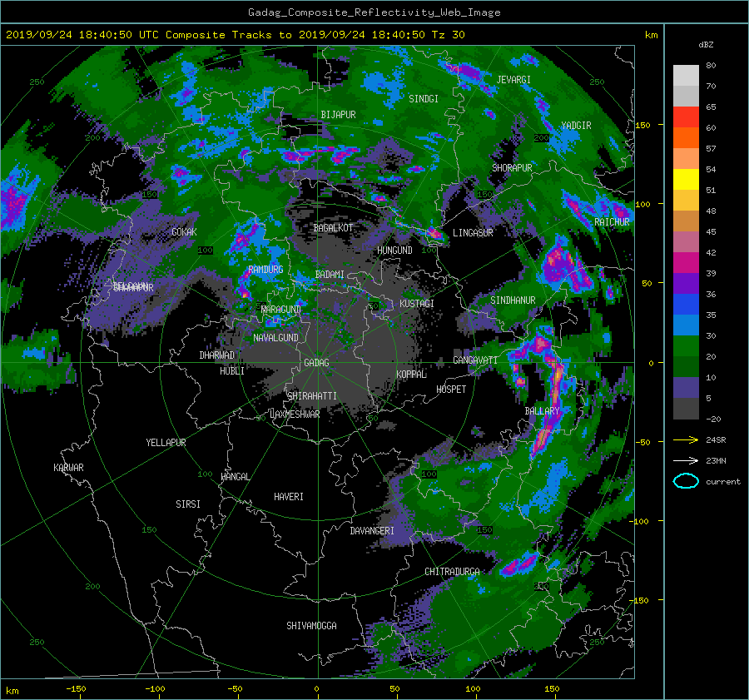
Task: Click the SINDGI city label
Action: (x=424, y=99)
